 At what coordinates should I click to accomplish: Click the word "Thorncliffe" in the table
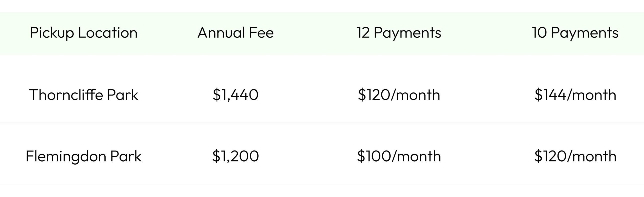click(x=66, y=95)
